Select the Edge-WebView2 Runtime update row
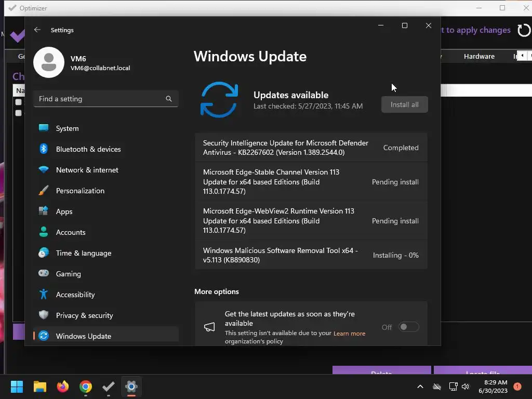The image size is (532, 399). tap(311, 221)
